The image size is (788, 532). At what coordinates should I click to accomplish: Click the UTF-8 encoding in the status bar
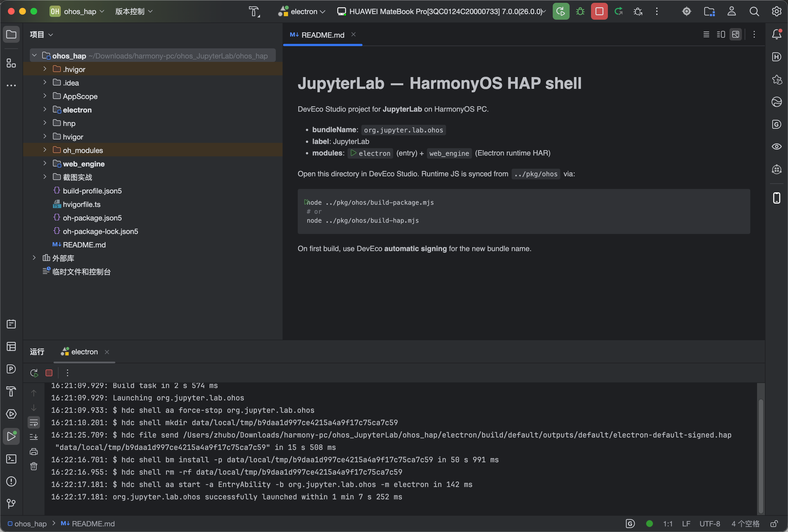pos(710,524)
